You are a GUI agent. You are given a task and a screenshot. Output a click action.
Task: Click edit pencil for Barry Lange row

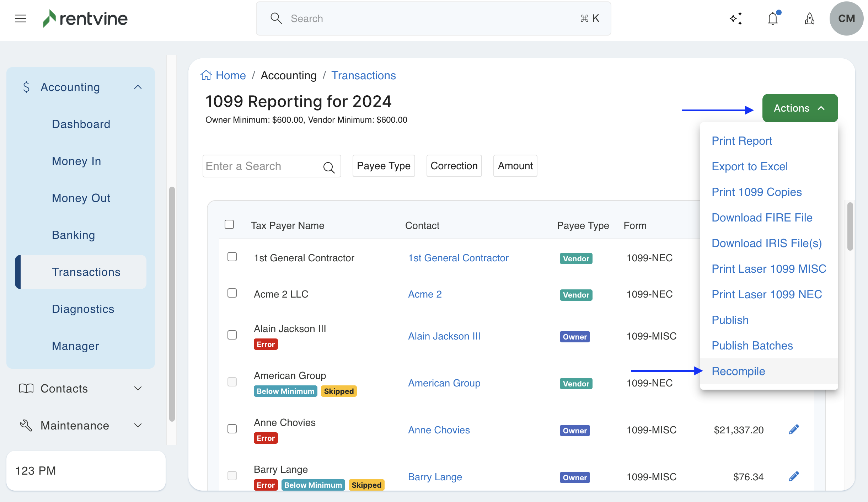click(x=794, y=476)
